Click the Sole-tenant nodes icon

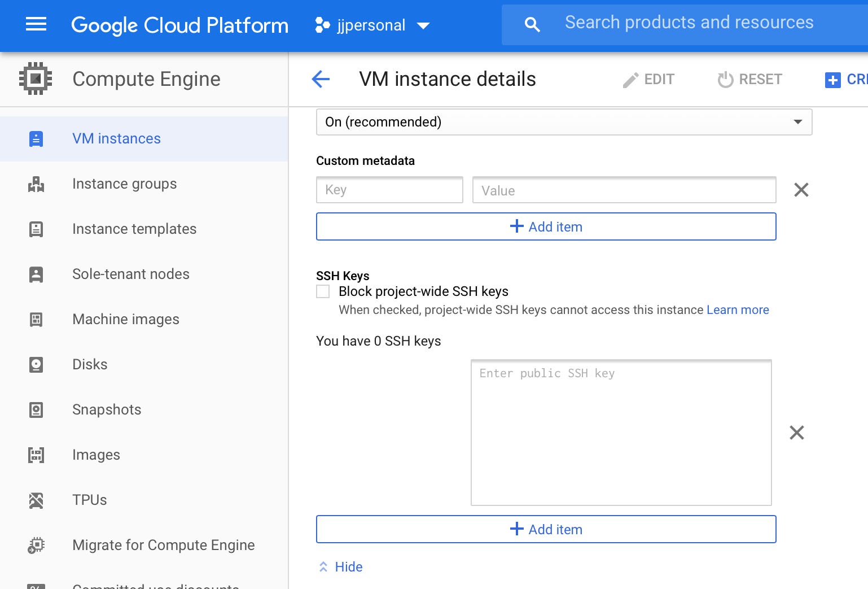pyautogui.click(x=36, y=274)
